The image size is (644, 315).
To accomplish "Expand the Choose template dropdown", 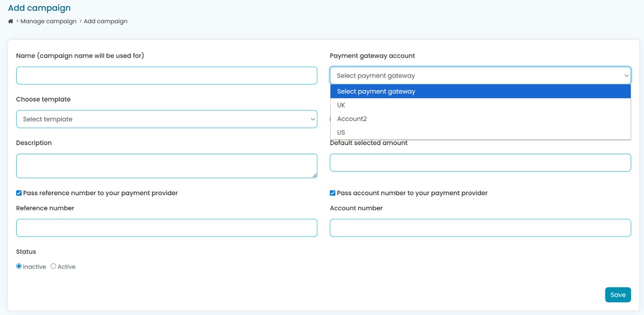I will pos(167,119).
